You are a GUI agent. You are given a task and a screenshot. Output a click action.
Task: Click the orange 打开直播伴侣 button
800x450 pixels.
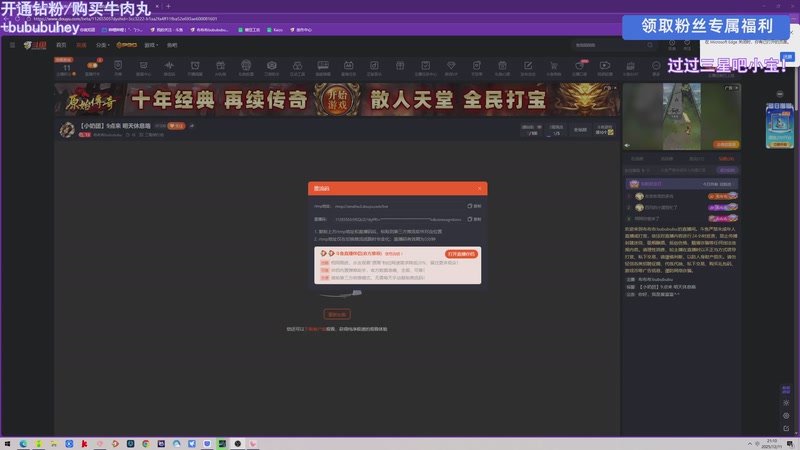(x=461, y=254)
